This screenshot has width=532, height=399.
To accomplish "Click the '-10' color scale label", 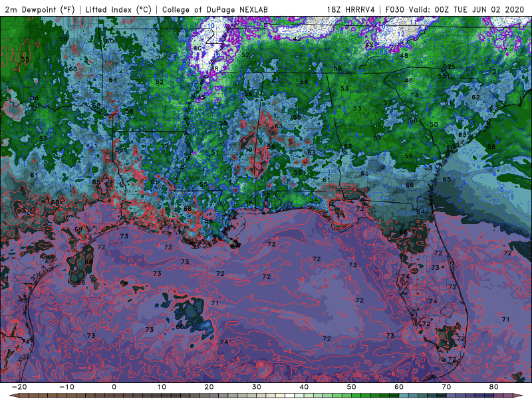I will point(66,387).
